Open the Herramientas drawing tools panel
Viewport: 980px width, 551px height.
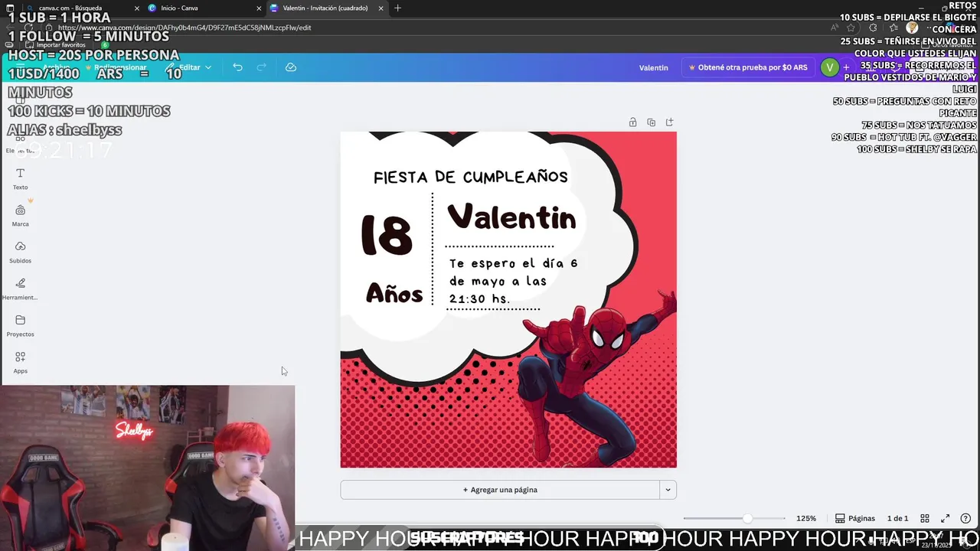(x=21, y=289)
